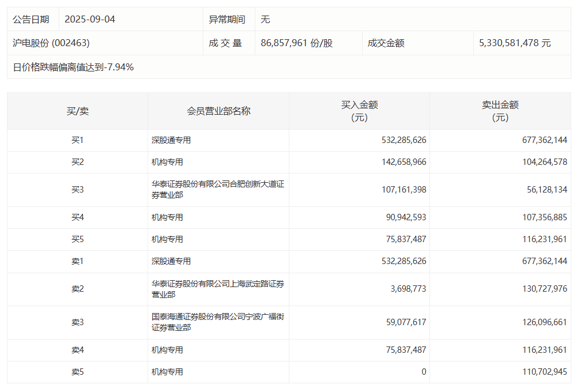The width and height of the screenshot is (577, 392).
Task: Click 机构专用 in the 买4 row
Action: (167, 217)
